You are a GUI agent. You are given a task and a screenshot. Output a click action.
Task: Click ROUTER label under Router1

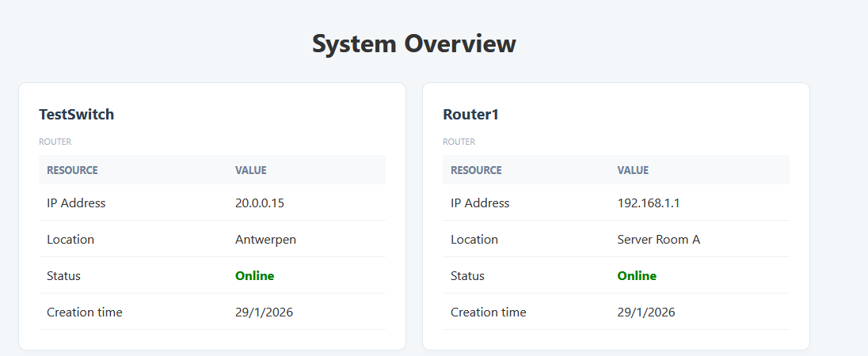[x=459, y=142]
